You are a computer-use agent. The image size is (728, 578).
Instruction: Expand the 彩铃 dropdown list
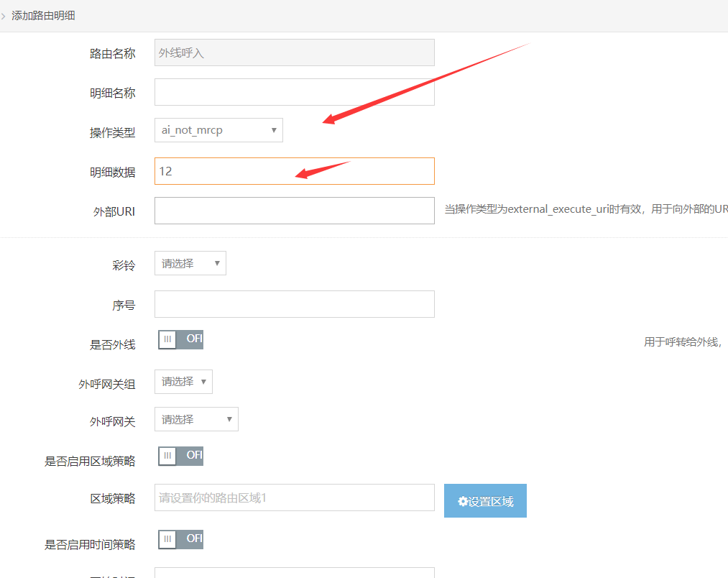[x=190, y=263]
